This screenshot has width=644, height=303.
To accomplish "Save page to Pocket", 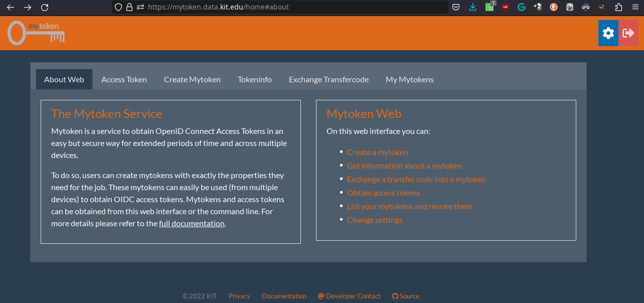I will click(x=456, y=7).
